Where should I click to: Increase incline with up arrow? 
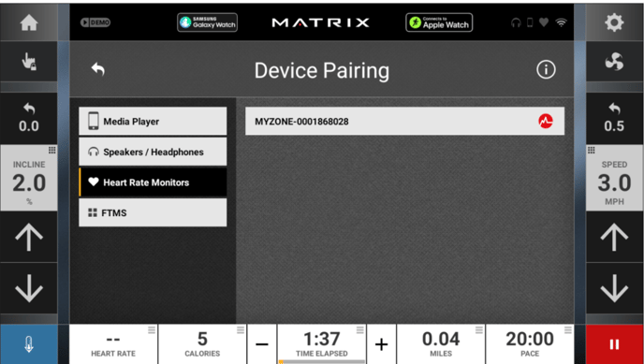pyautogui.click(x=29, y=237)
